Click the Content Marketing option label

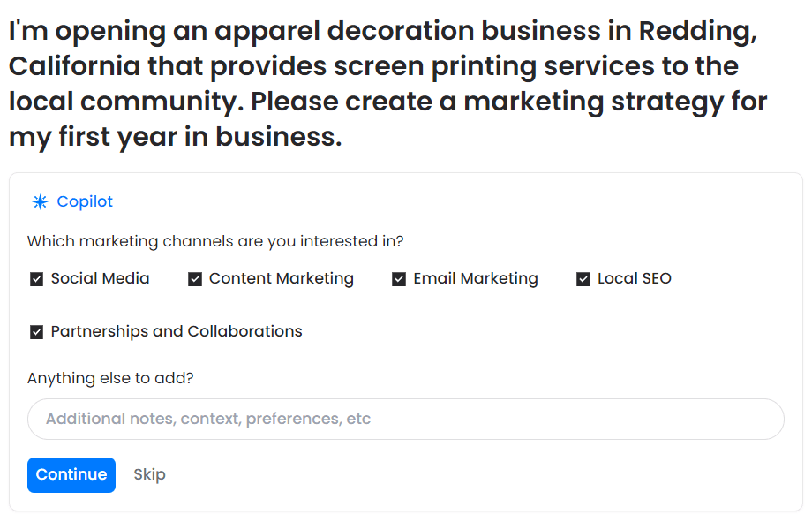pyautogui.click(x=281, y=278)
